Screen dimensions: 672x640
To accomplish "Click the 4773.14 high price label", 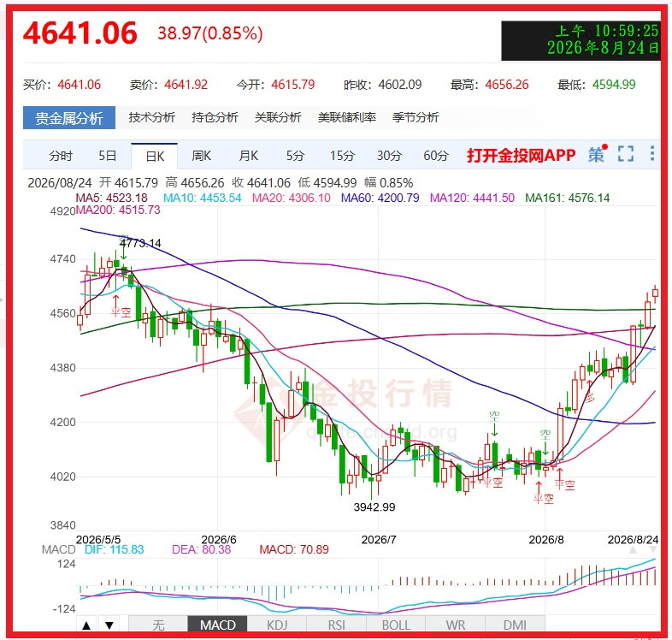I will [x=140, y=243].
